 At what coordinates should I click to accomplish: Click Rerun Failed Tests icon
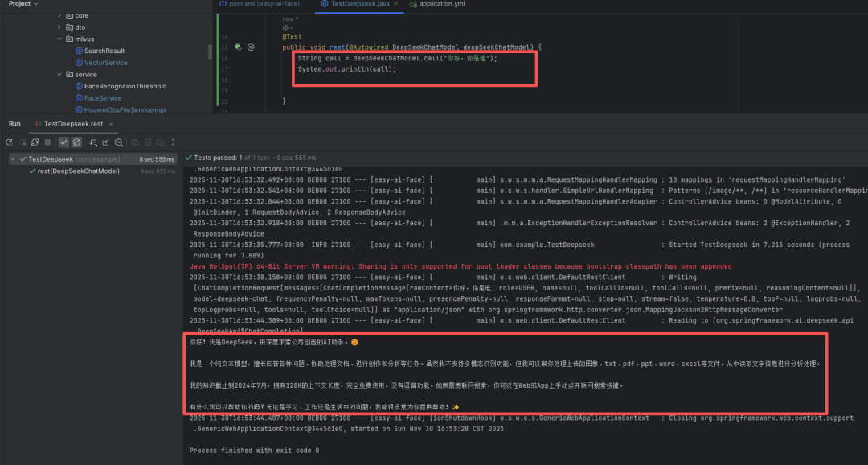point(22,142)
